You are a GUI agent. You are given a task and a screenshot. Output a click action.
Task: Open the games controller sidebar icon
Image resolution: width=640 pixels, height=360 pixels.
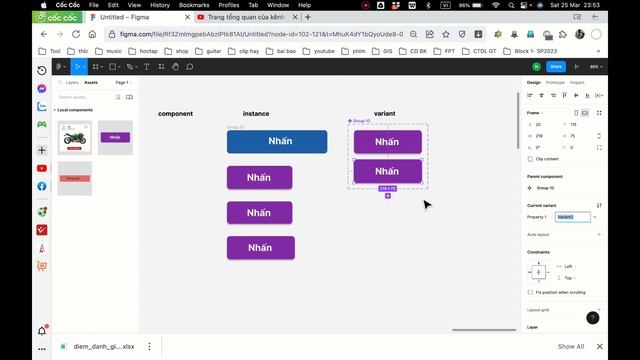42,124
